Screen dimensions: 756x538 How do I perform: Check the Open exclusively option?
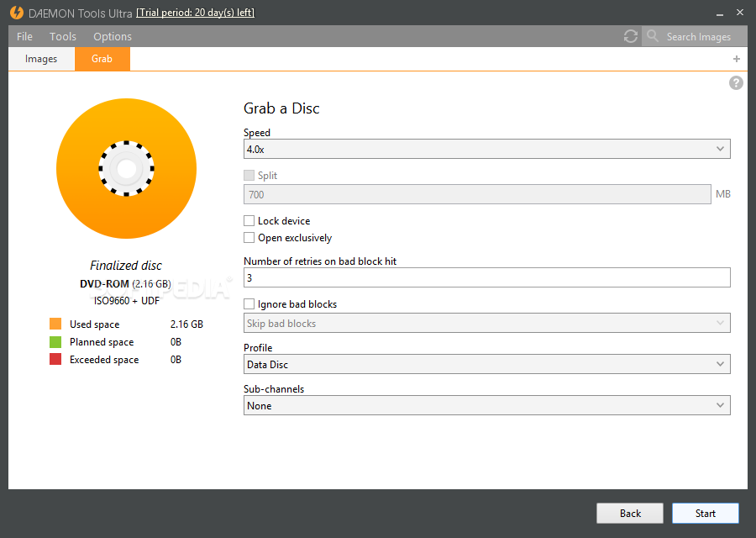point(249,237)
